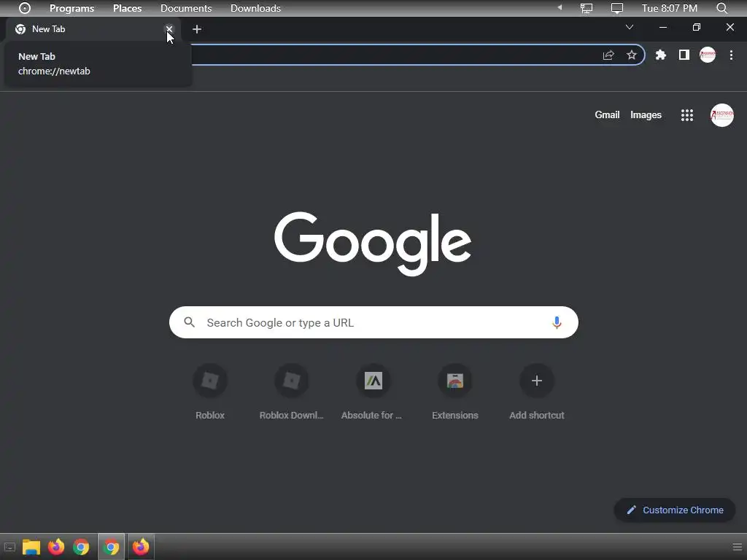Open a new tab with plus button

point(197,29)
